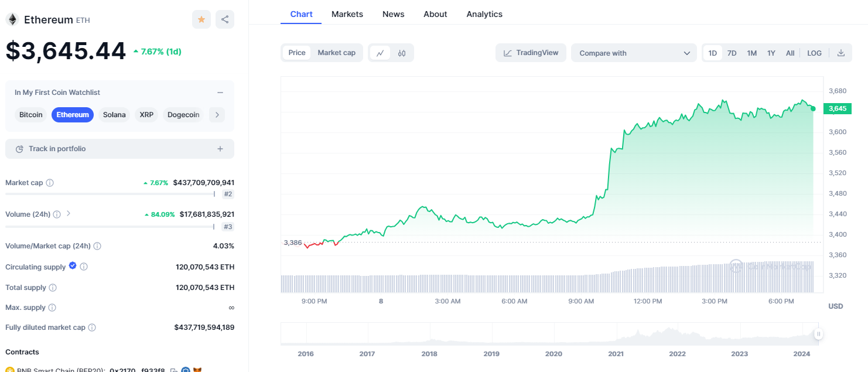Collapse the My First Coin Watchlist panel

(x=220, y=93)
